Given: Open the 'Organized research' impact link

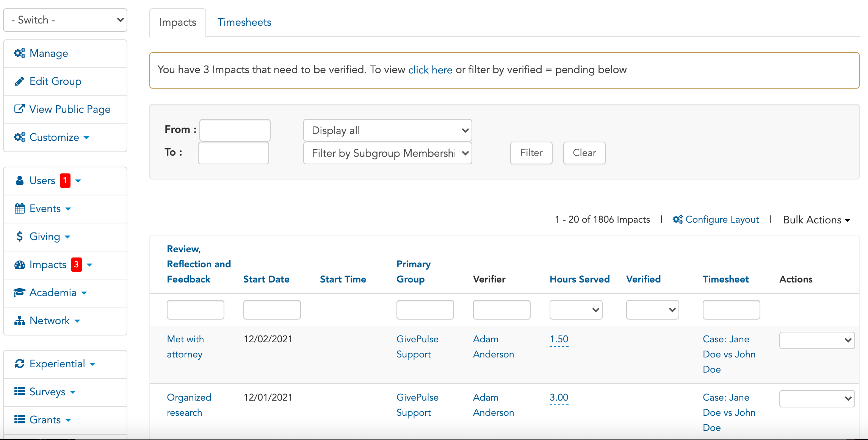Looking at the screenshot, I should [189, 405].
